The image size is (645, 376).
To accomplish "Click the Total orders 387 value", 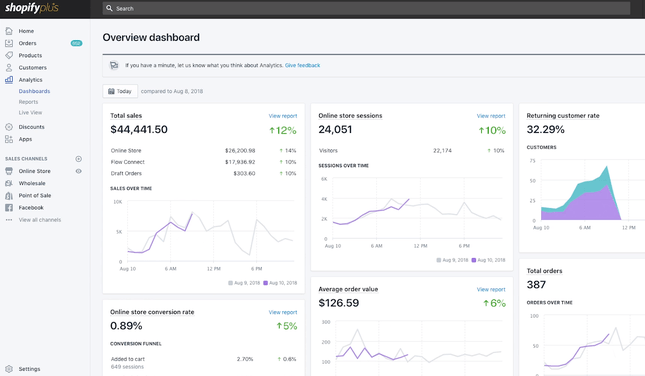I will pyautogui.click(x=536, y=285).
